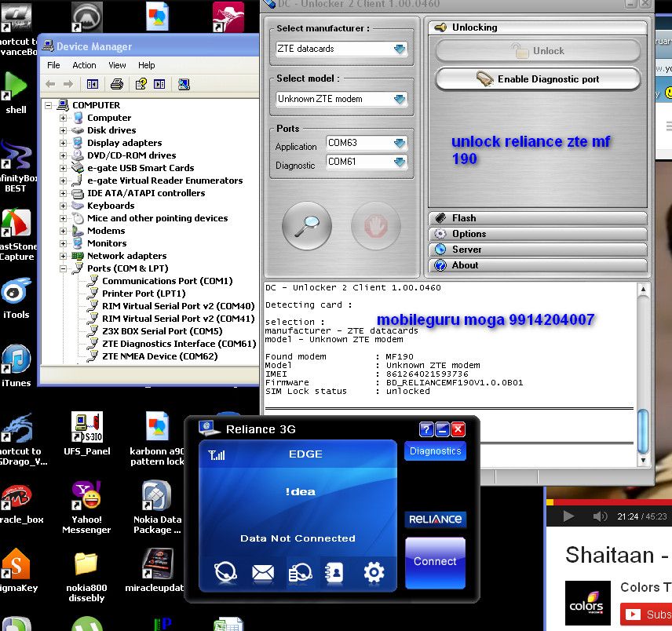
Task: Expand the About section in DC-Unlocker
Action: click(x=538, y=265)
